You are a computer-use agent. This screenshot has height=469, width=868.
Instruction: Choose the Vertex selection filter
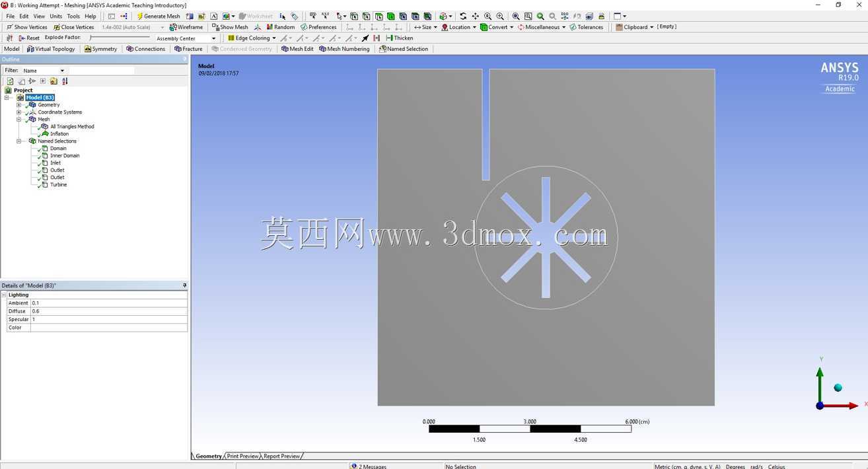(354, 16)
